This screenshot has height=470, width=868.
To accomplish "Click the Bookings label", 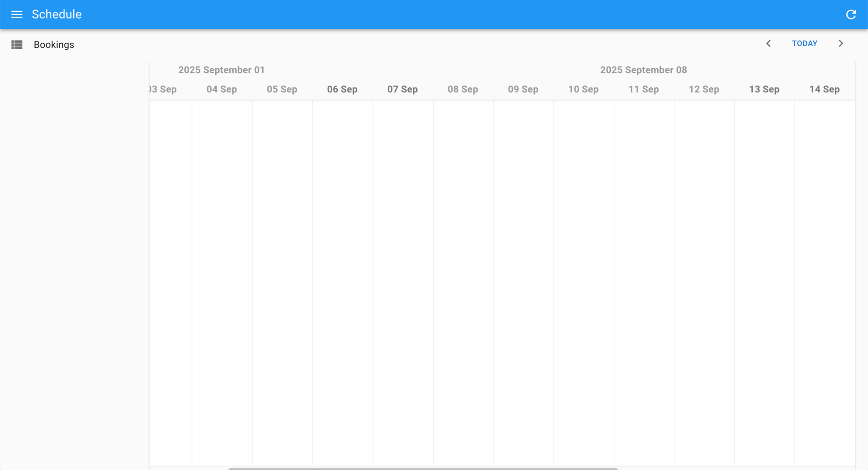I will point(54,44).
